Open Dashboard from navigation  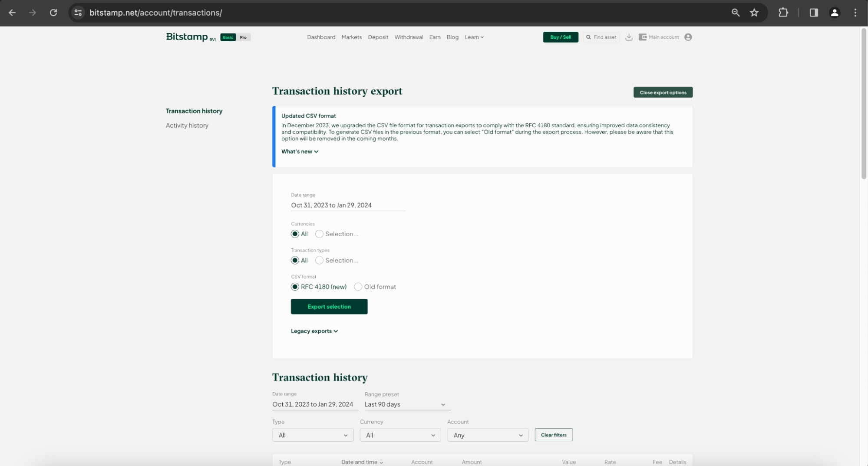(x=321, y=37)
